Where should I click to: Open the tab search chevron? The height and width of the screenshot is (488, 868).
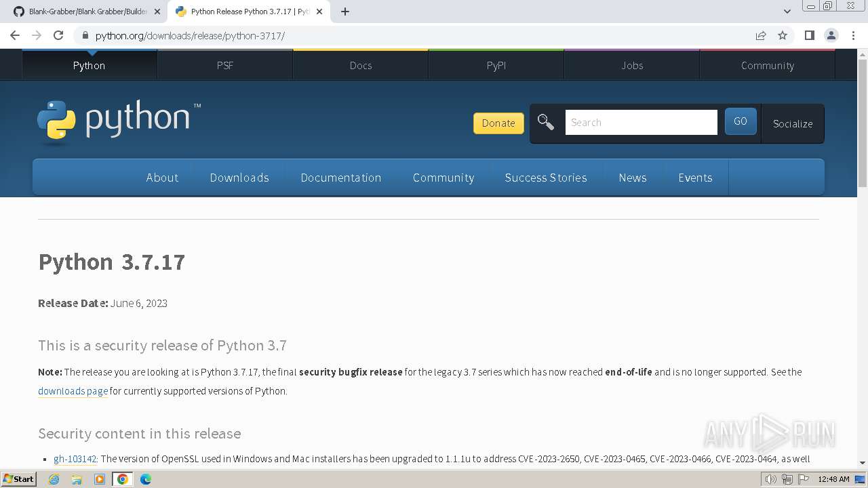[787, 12]
